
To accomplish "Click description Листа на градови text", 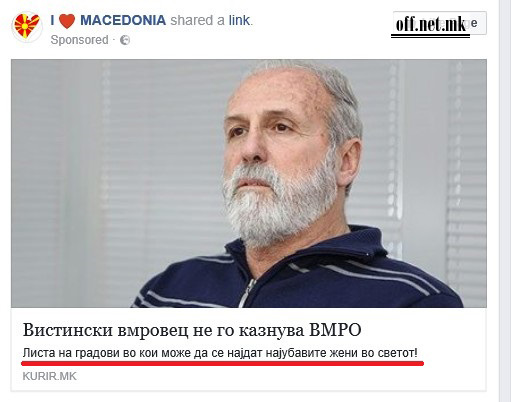I will pos(220,353).
